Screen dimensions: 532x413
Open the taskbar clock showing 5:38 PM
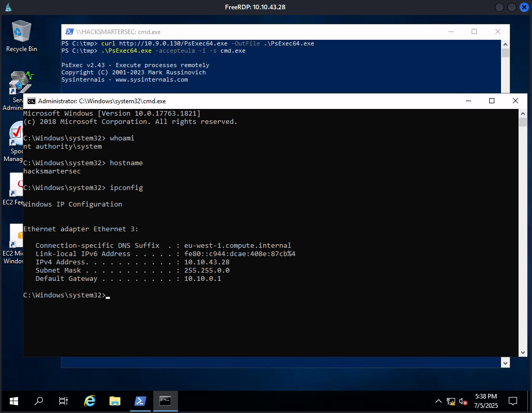486,401
